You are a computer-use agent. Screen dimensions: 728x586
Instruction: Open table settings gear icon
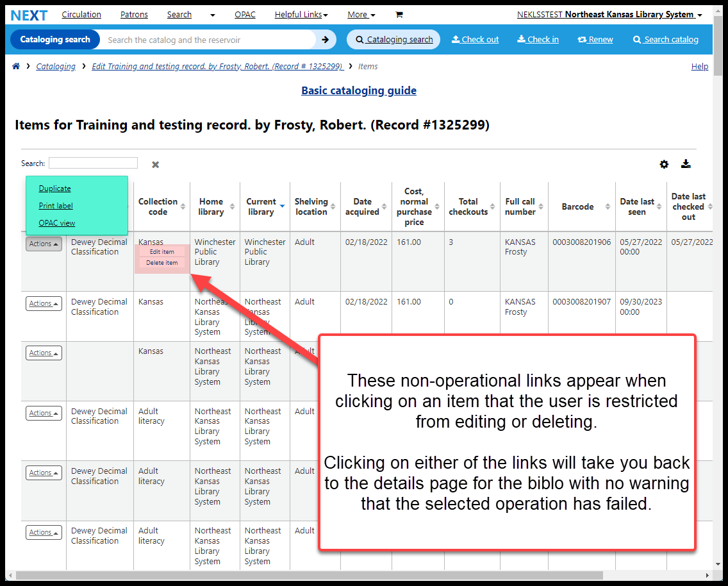click(664, 164)
